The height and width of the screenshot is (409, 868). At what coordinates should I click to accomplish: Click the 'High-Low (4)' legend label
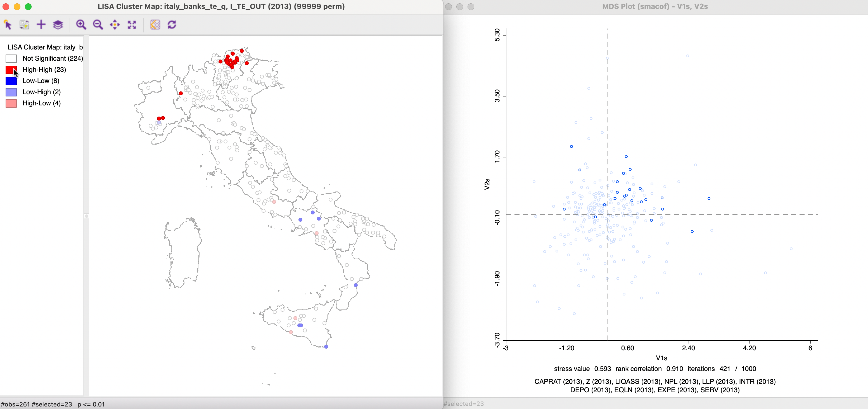tap(41, 103)
